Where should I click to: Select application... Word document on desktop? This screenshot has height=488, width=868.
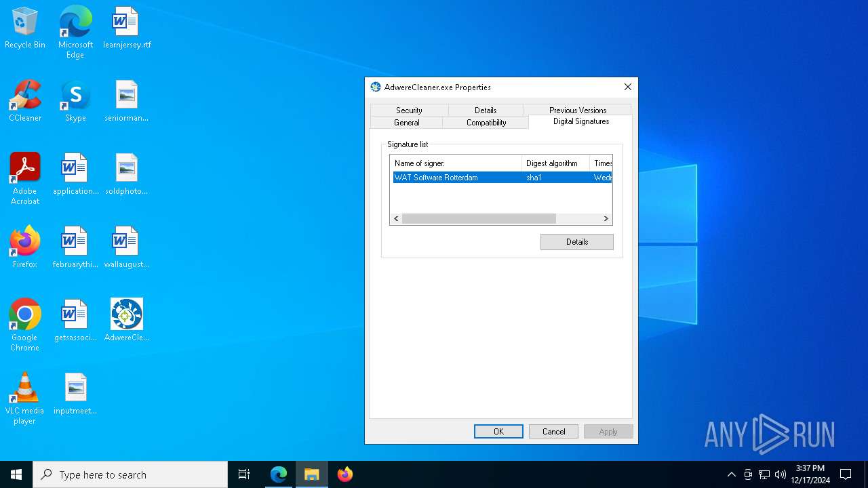75,174
